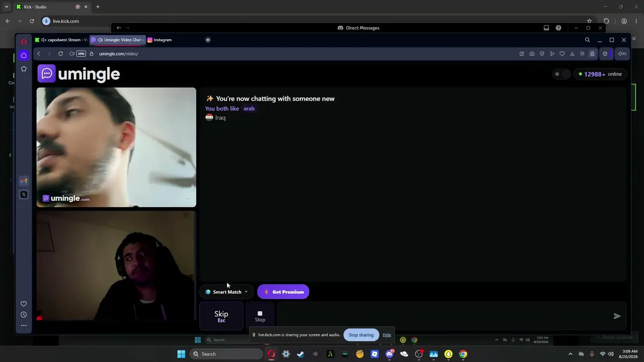Viewport: 644px width, 362px height.
Task: Open the Get Premium offer
Action: click(283, 292)
